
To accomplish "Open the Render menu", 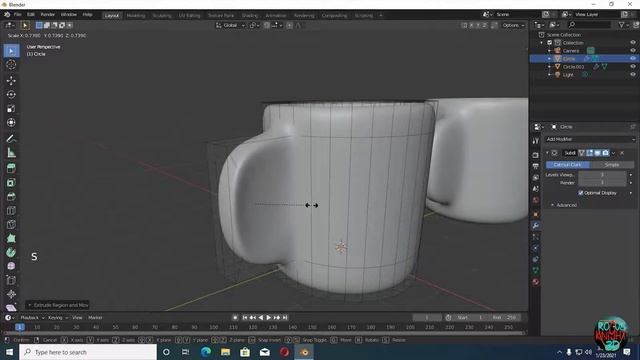I will coord(47,15).
